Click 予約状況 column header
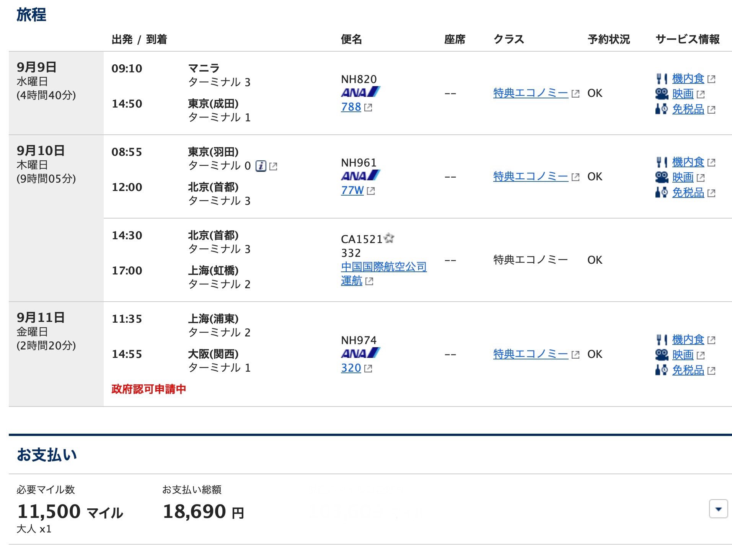This screenshot has width=732, height=560. pyautogui.click(x=609, y=39)
